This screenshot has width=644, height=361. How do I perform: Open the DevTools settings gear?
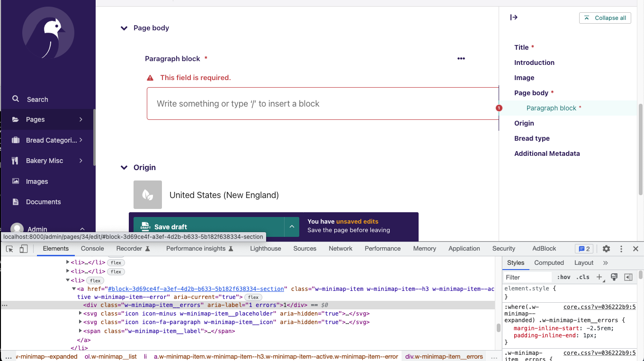pos(606,248)
